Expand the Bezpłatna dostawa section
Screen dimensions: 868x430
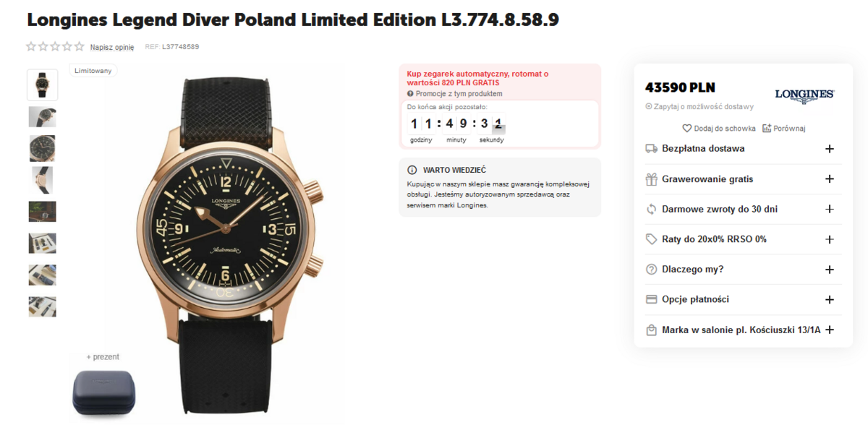pyautogui.click(x=830, y=149)
